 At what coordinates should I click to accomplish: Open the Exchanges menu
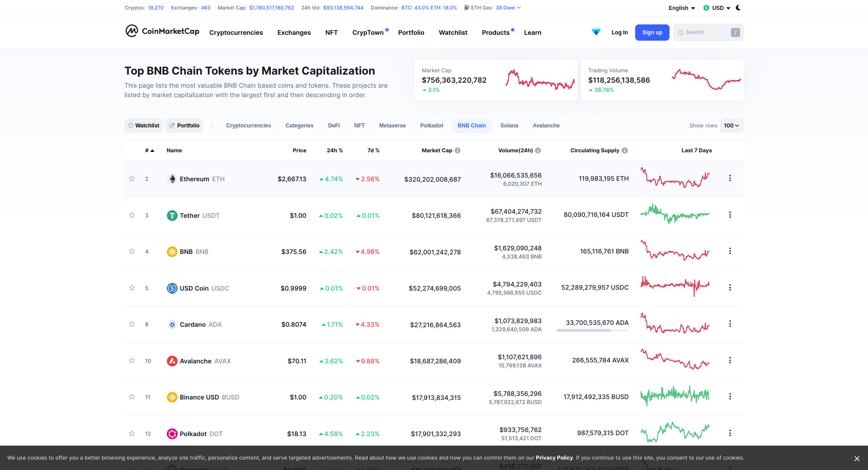[294, 33]
